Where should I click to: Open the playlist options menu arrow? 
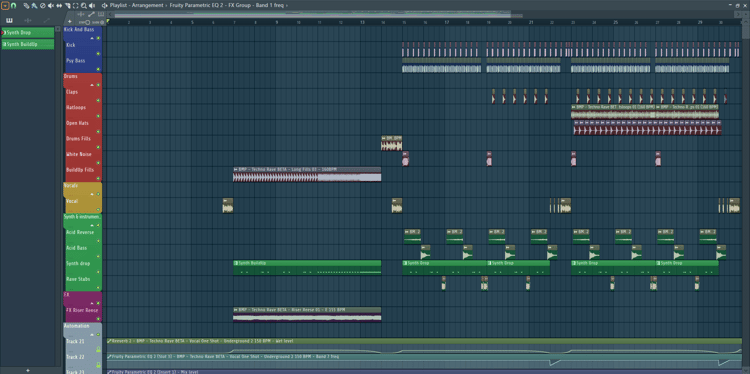click(5, 6)
